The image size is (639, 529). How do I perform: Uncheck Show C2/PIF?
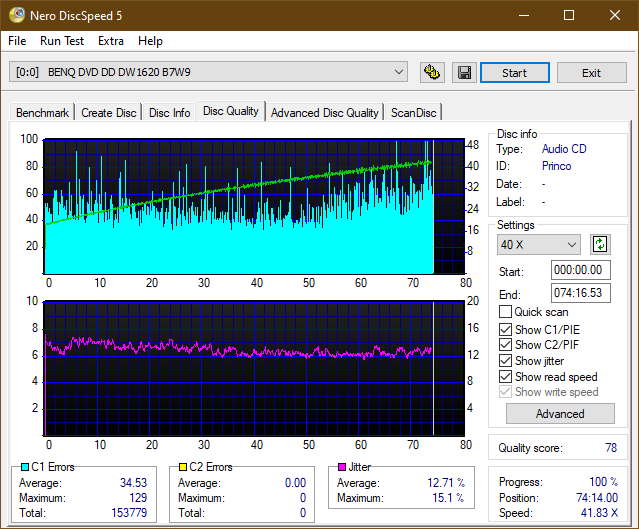coord(505,345)
